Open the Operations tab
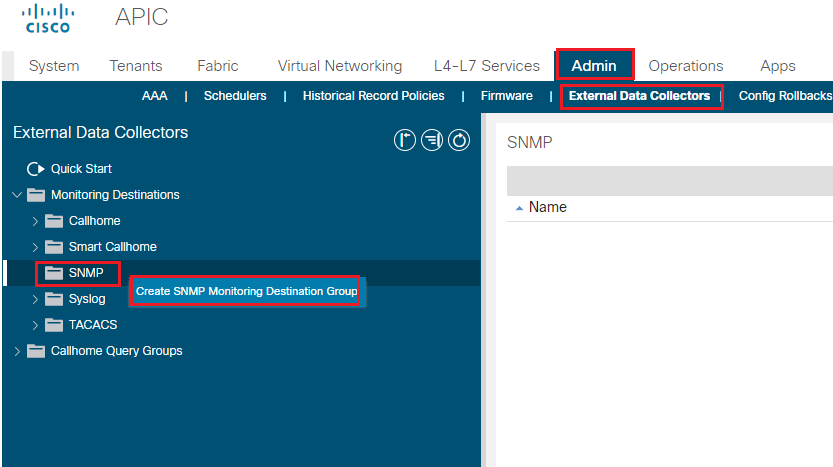Image resolution: width=833 pixels, height=467 pixels. point(686,66)
